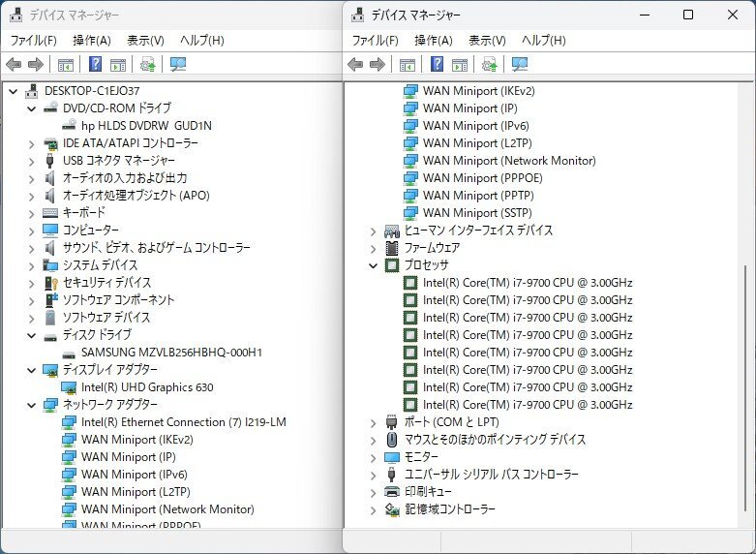Expand ユニバーサル シリアル バス コントローラー node

tap(374, 475)
